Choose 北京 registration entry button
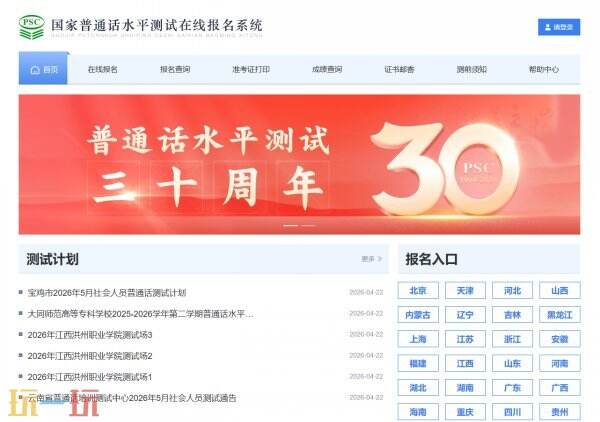The width and height of the screenshot is (600, 422). (x=418, y=291)
